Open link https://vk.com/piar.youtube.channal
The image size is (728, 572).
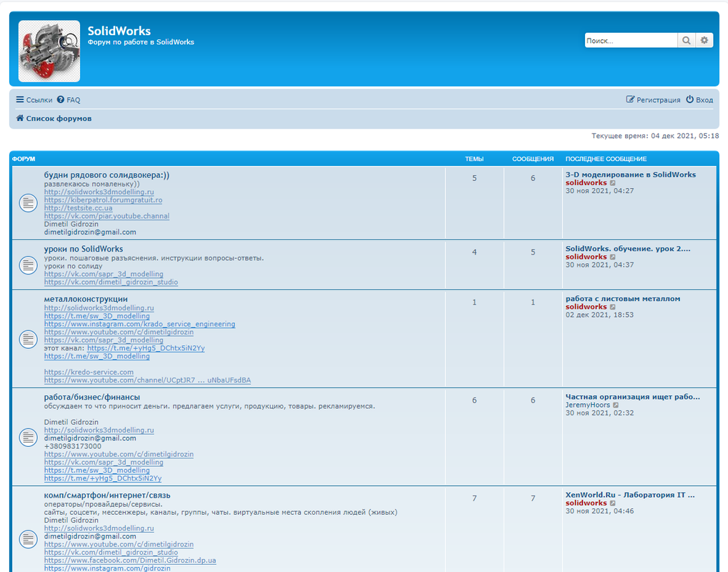(106, 216)
